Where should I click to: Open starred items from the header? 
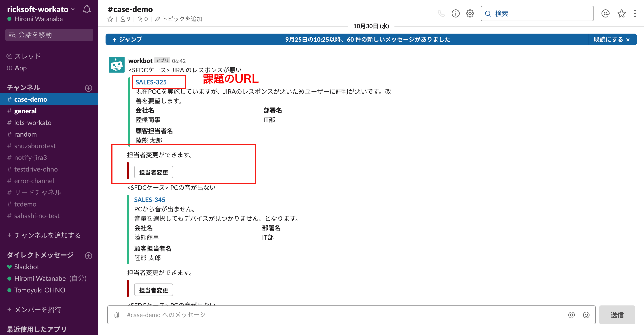621,13
